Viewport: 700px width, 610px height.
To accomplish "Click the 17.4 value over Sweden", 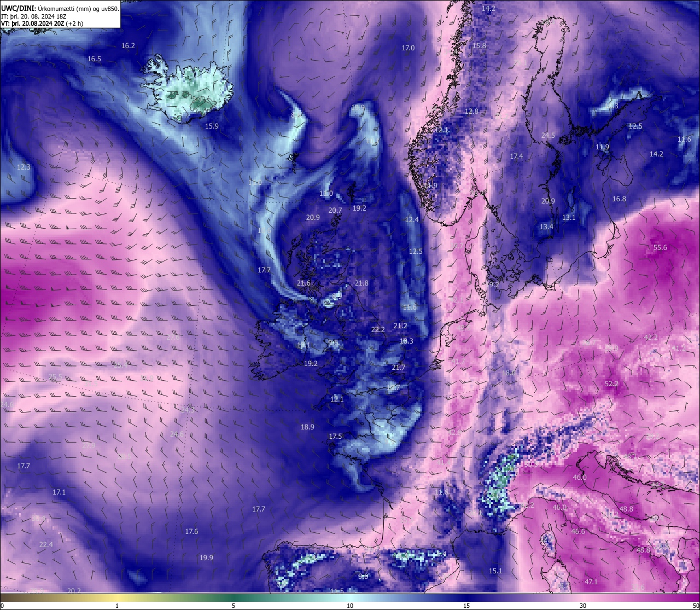I will click(516, 156).
